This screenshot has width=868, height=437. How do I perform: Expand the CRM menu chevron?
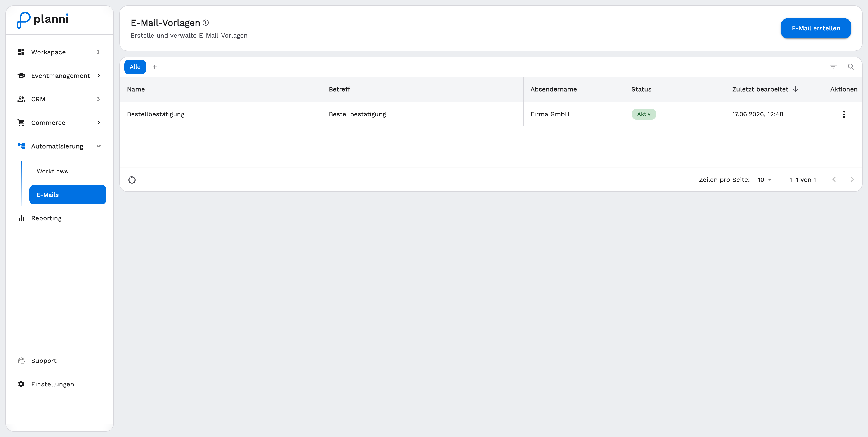pos(99,99)
